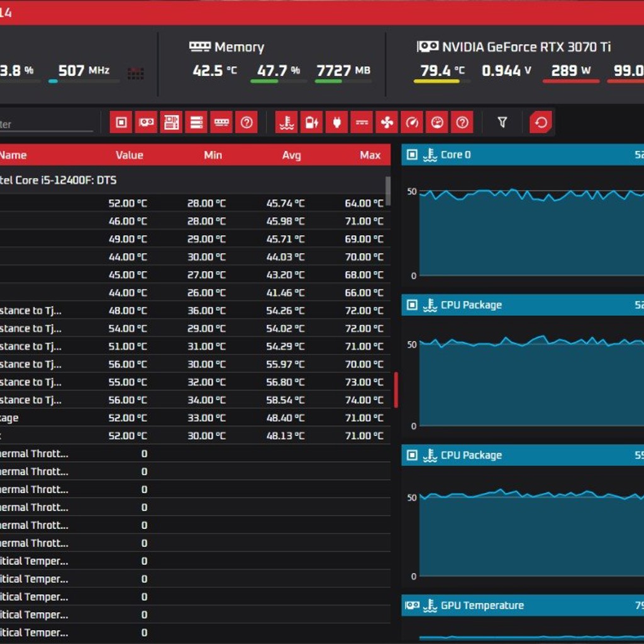Toggle the power plug filter icon

[337, 122]
